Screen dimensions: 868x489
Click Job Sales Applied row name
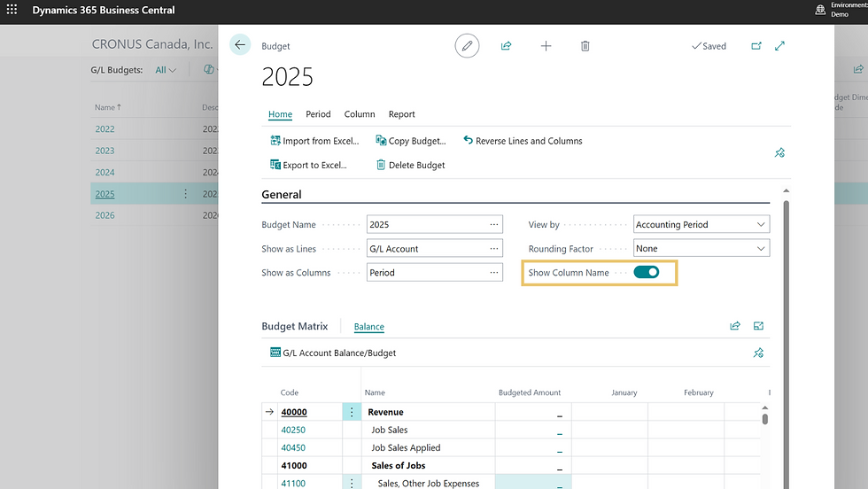[x=406, y=447]
